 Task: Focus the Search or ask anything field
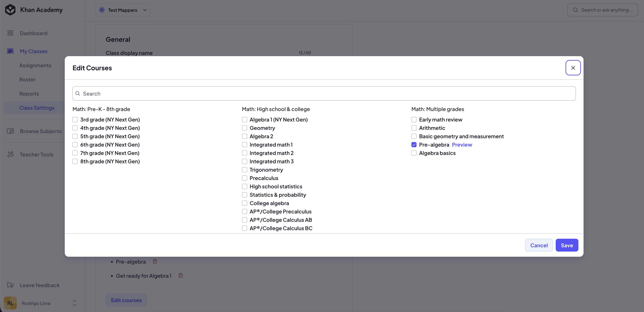tap(602, 10)
